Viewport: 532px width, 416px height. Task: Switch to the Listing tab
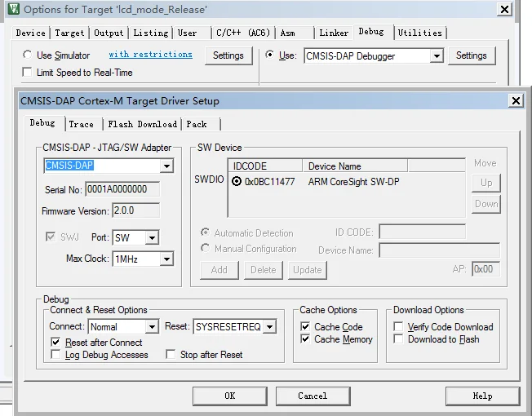pos(151,33)
